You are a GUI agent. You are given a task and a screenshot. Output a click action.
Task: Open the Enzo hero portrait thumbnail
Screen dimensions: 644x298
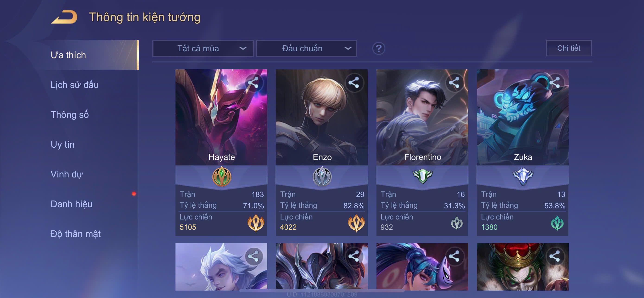pos(322,117)
